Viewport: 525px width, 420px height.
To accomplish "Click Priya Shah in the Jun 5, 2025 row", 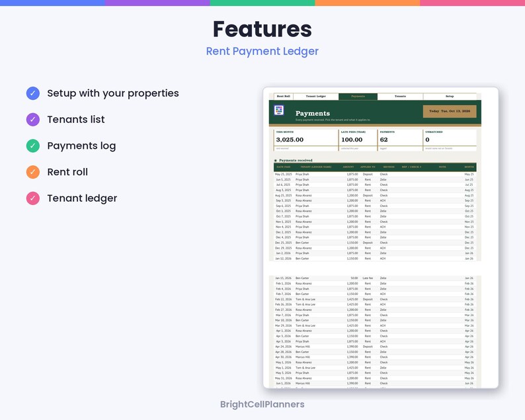I will click(302, 180).
